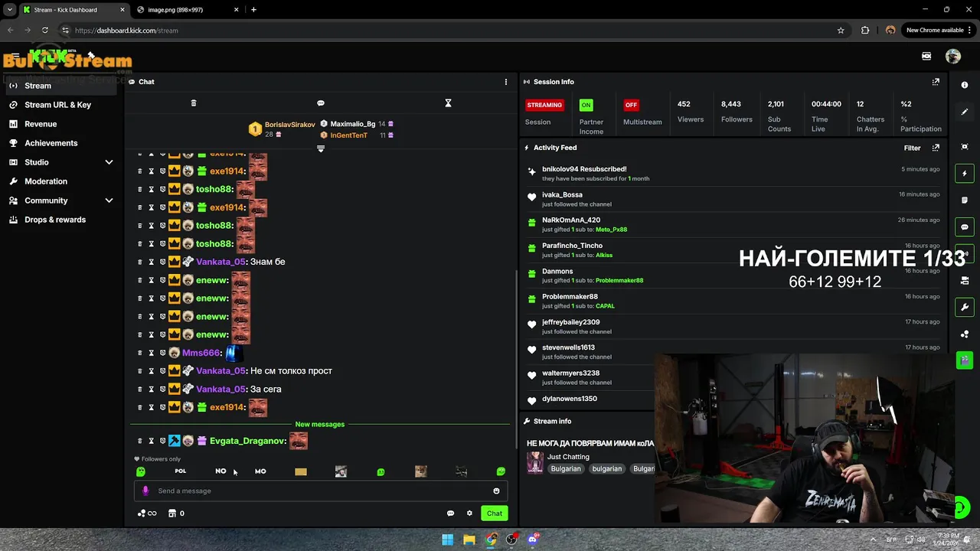Pop out the Session Info panel
The height and width of the screenshot is (551, 980).
[x=936, y=82]
